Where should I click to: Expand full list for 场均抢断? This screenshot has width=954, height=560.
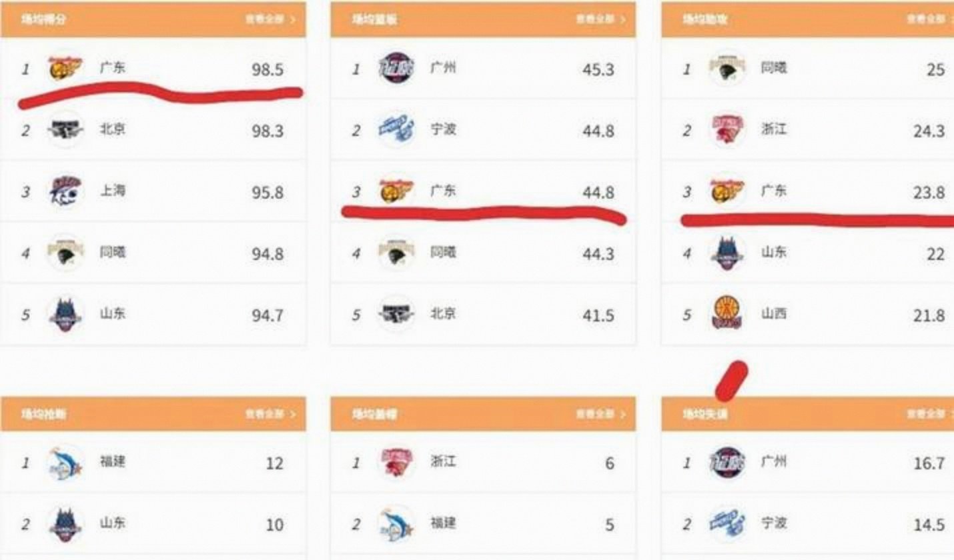click(270, 415)
